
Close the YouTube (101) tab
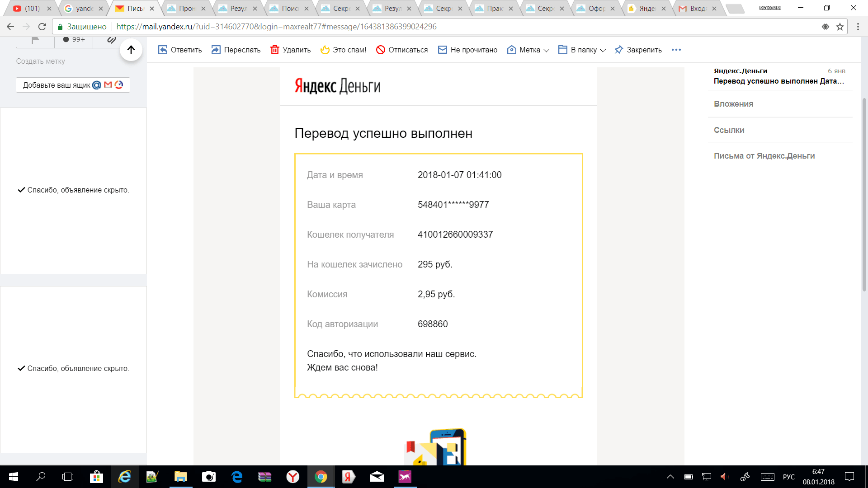pyautogui.click(x=49, y=9)
